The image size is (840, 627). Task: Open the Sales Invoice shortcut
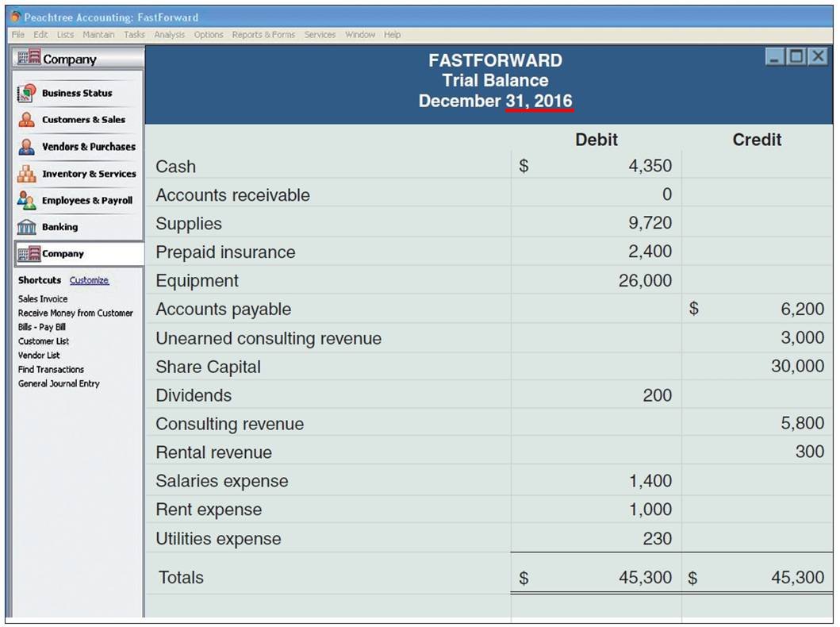click(x=43, y=299)
